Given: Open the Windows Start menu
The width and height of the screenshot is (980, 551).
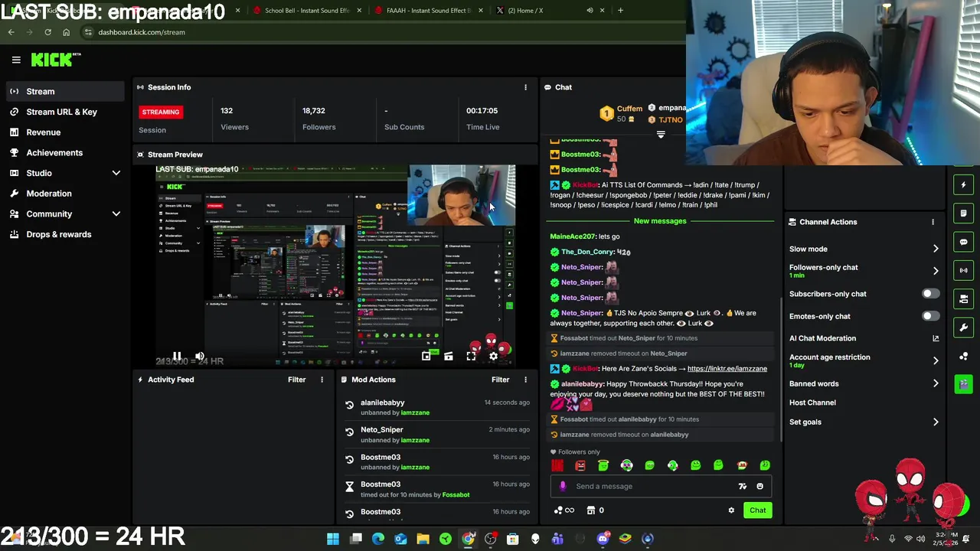Looking at the screenshot, I should coord(333,539).
